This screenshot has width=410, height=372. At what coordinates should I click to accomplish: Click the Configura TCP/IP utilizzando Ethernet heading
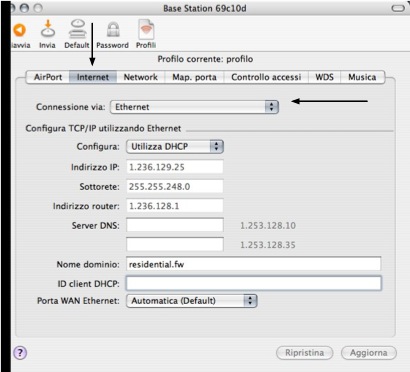point(103,128)
